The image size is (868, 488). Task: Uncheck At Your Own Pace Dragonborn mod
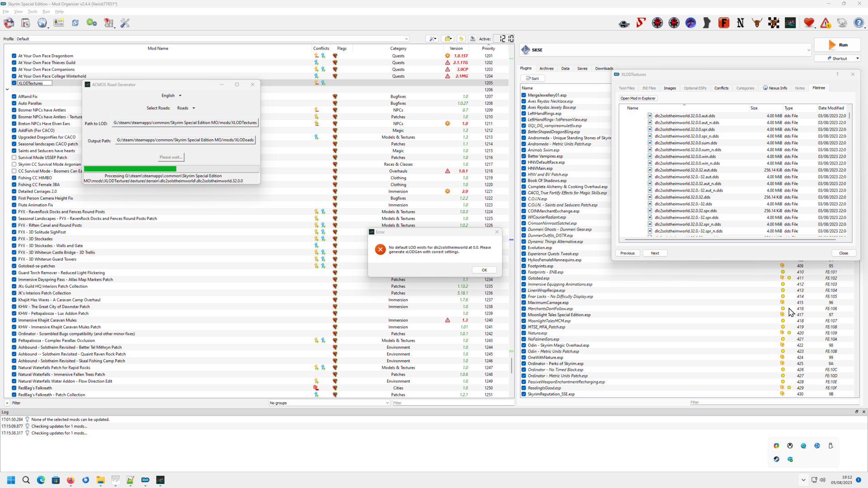pyautogui.click(x=14, y=56)
